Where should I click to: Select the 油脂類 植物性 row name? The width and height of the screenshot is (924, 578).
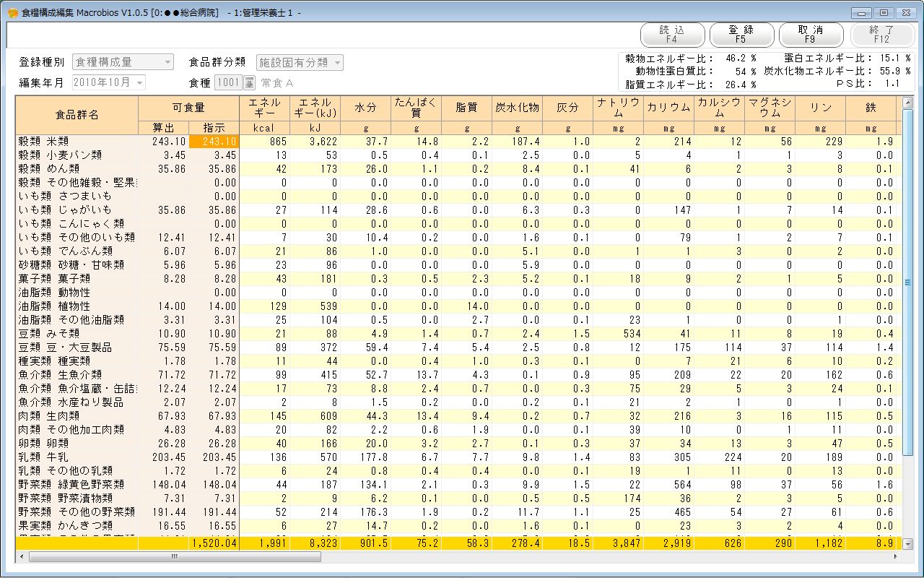(x=77, y=306)
